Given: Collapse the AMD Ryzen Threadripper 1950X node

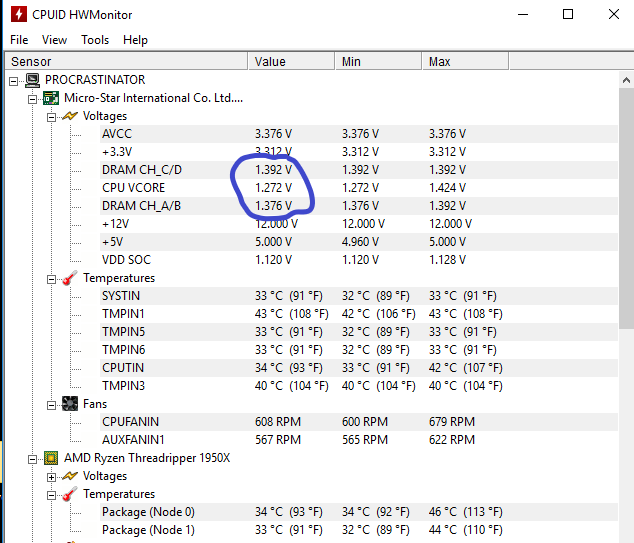Looking at the screenshot, I should pyautogui.click(x=32, y=459).
